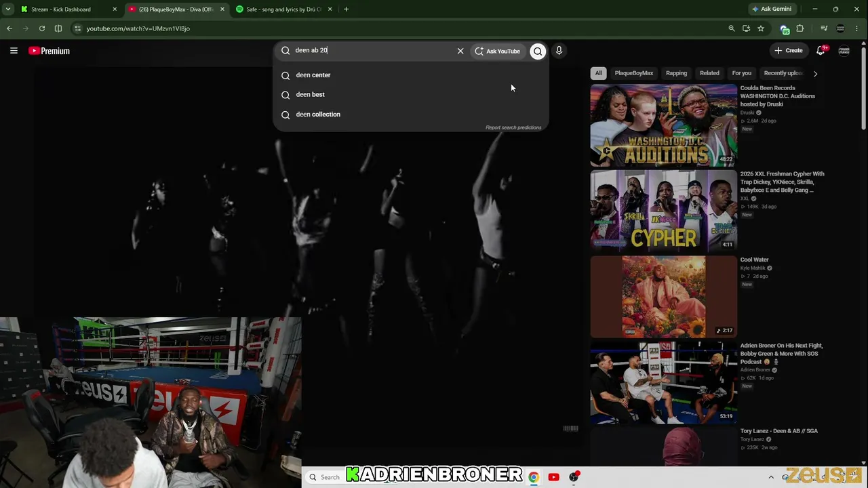Go back with the browser back arrow
868x488 pixels.
point(9,28)
